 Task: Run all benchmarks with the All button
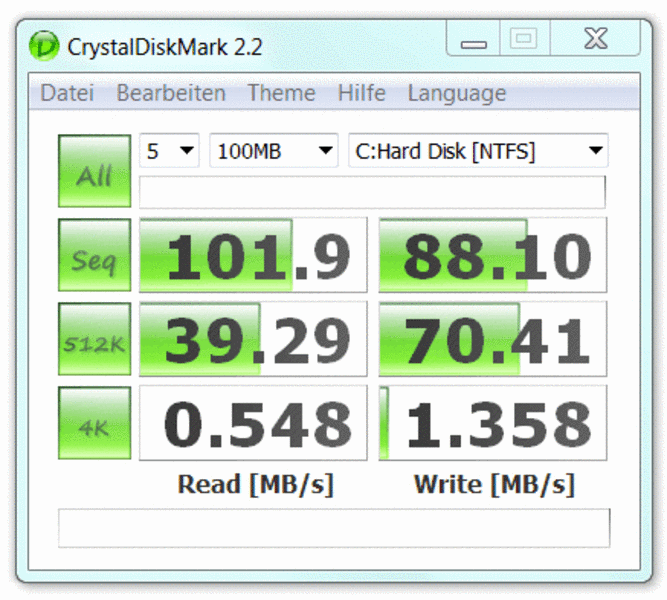[94, 171]
